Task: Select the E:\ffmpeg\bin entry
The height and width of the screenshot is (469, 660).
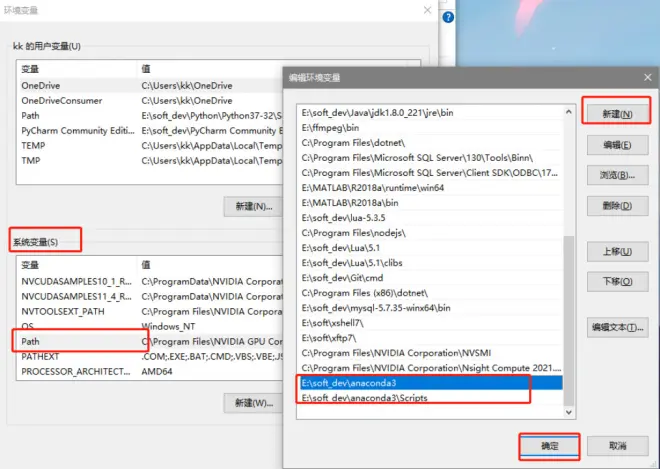Action: (x=429, y=128)
